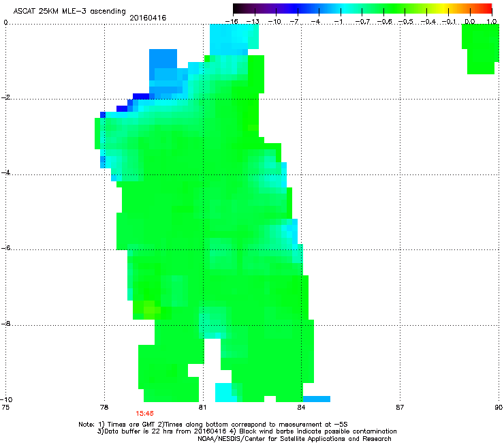This screenshot has height=443, width=504.
Task: Click the 81 longitude axis label
Action: [x=202, y=408]
